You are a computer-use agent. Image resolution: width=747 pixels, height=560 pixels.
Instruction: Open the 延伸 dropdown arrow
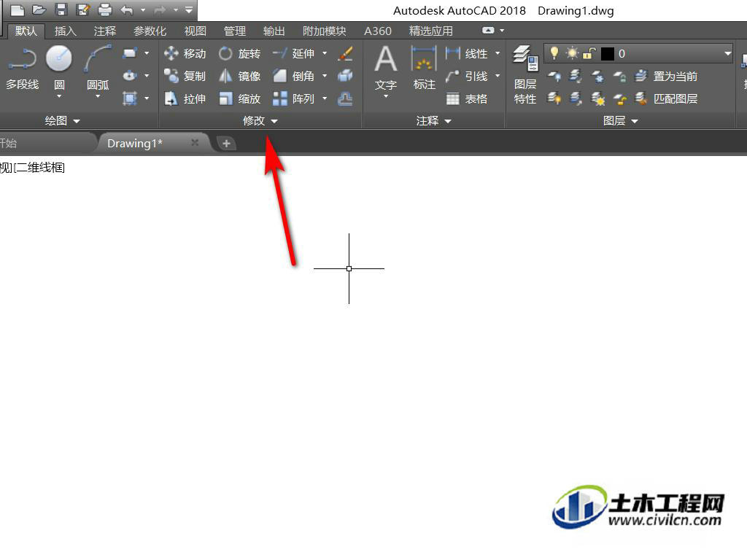325,53
